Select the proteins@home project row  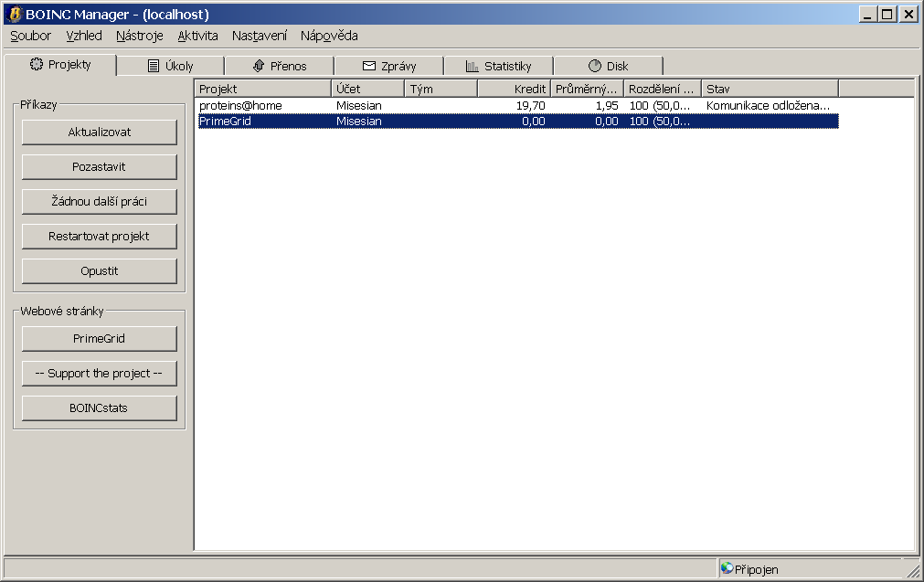(518, 105)
